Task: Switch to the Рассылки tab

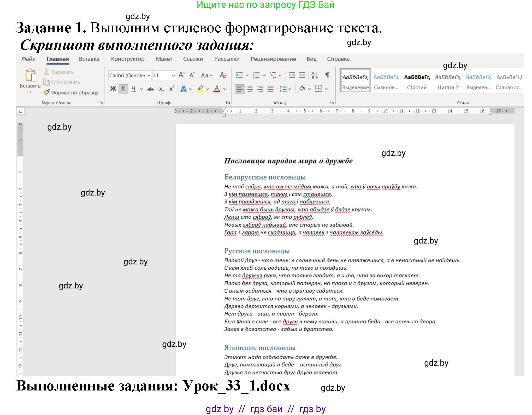Action: pyautogui.click(x=227, y=59)
